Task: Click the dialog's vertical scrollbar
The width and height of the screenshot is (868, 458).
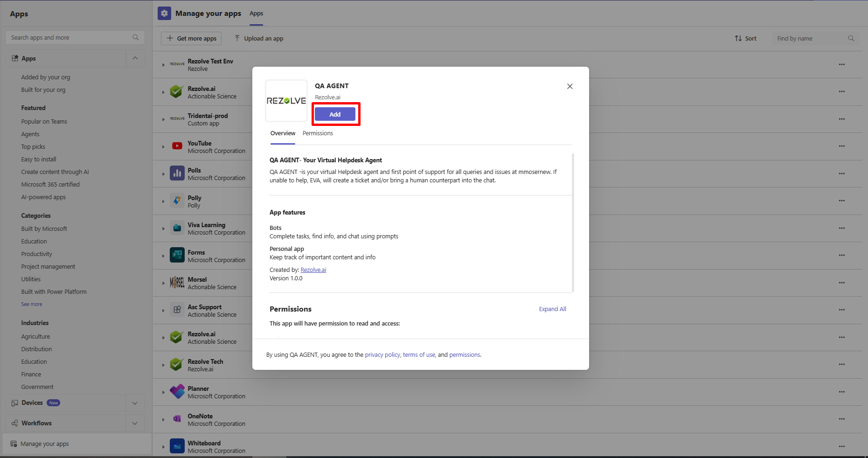Action: click(573, 223)
